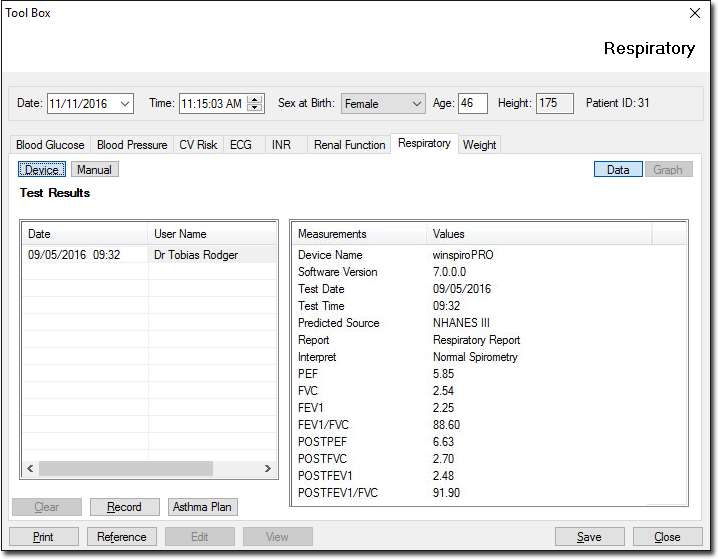
Task: Select the Device mode button
Action: pos(41,170)
